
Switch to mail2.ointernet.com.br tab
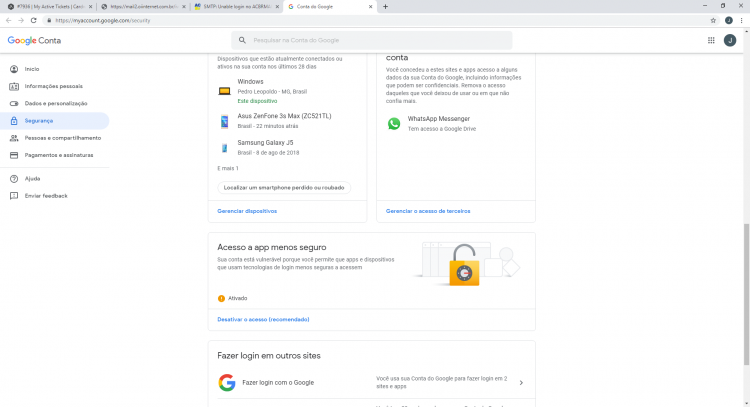point(143,7)
